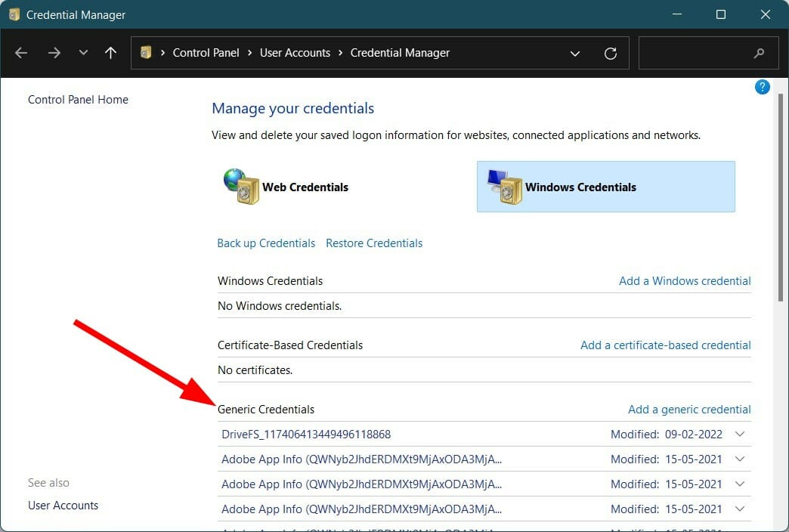Open the recent locations dropdown in address bar
Viewport: 789px width, 532px height.
tap(575, 53)
